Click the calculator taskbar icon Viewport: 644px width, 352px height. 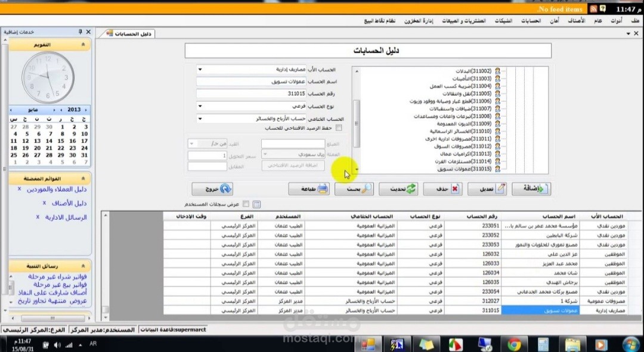[543, 344]
